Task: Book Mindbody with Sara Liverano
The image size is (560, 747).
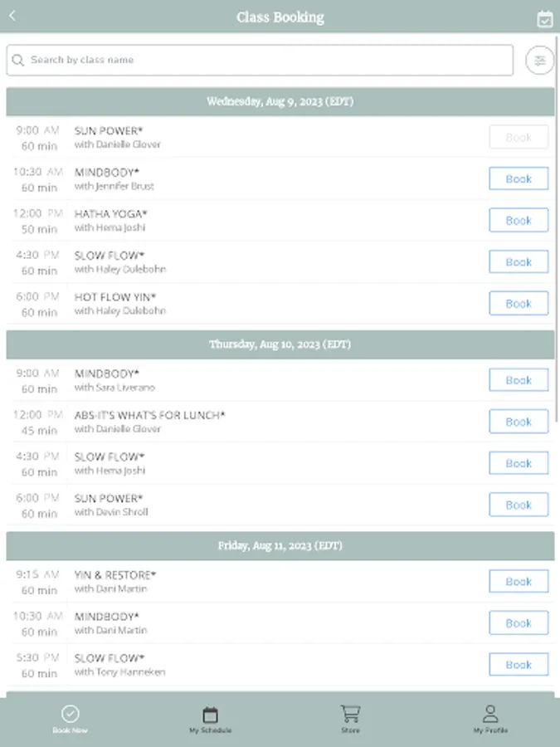Action: click(519, 380)
